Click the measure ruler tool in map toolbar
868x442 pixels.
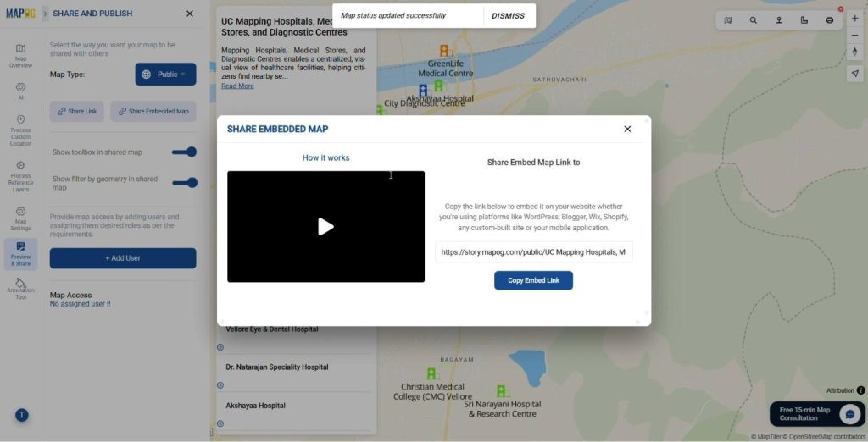click(804, 20)
